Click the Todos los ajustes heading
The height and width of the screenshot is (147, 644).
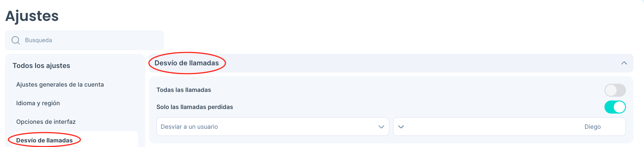pyautogui.click(x=42, y=66)
